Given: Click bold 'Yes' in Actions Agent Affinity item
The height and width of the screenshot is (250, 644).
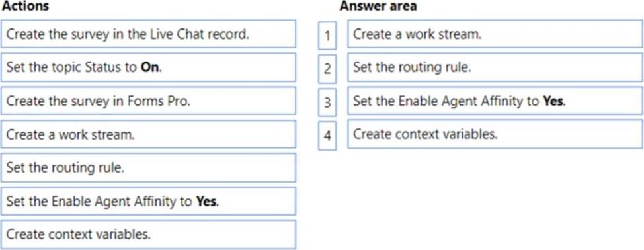Looking at the screenshot, I should click(206, 201).
